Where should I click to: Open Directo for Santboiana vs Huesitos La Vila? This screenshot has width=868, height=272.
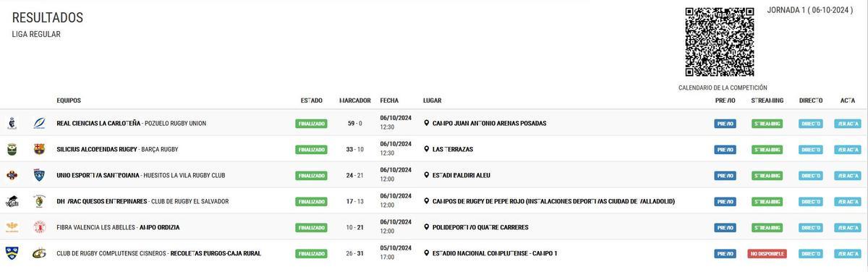click(x=811, y=176)
